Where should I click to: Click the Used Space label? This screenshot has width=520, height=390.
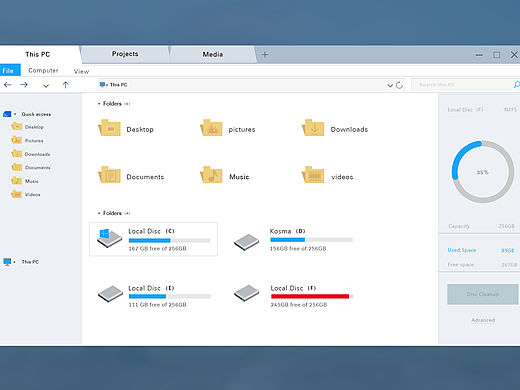[462, 250]
